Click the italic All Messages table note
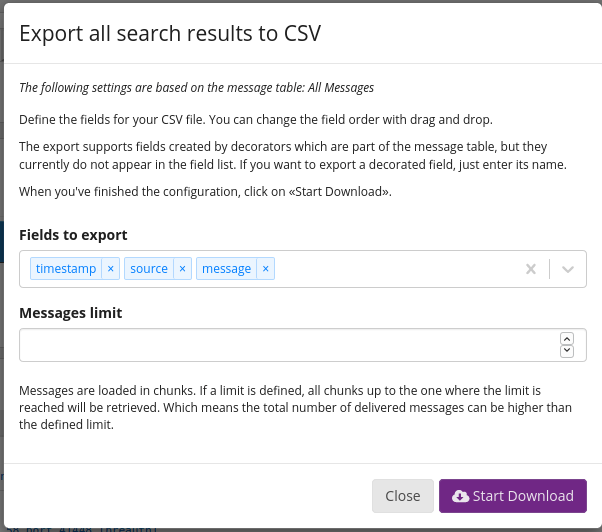 pyautogui.click(x=196, y=88)
